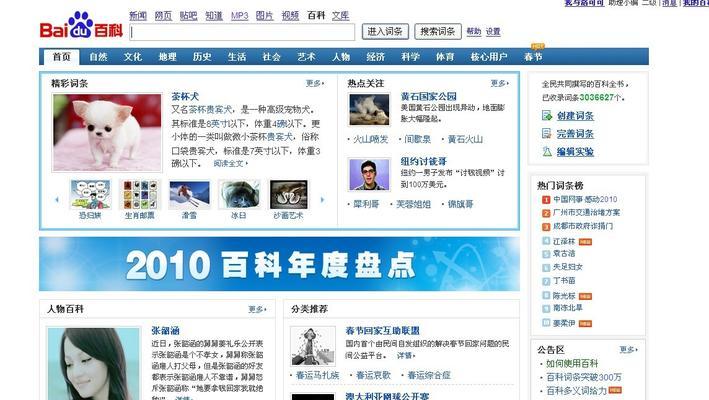
Task: Open the 春运马扎族 link
Action: [x=317, y=375]
